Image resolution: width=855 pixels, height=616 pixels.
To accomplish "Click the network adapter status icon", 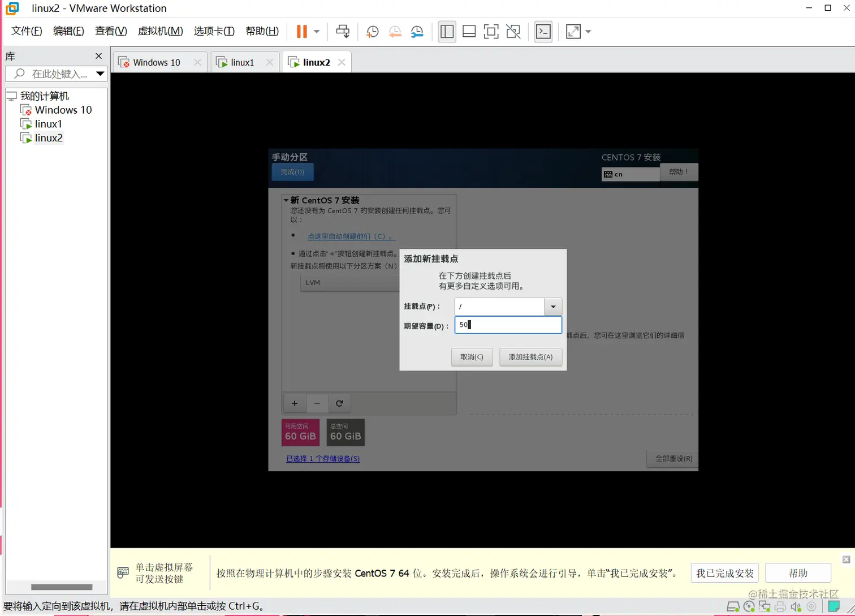I will point(764,608).
